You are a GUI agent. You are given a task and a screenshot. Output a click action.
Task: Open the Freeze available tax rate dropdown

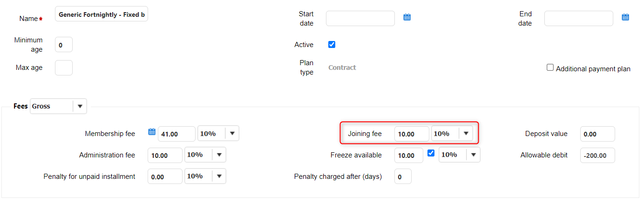click(x=473, y=155)
